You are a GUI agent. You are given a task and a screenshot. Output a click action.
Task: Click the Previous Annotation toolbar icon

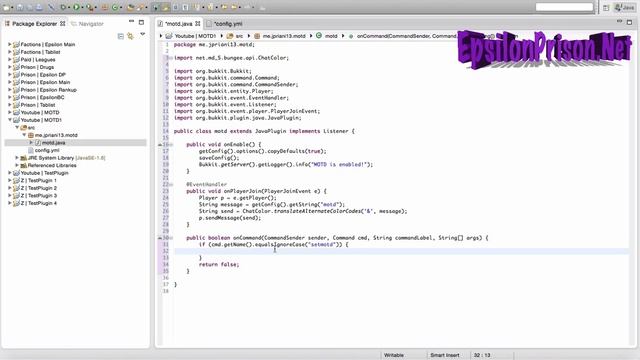click(210, 7)
